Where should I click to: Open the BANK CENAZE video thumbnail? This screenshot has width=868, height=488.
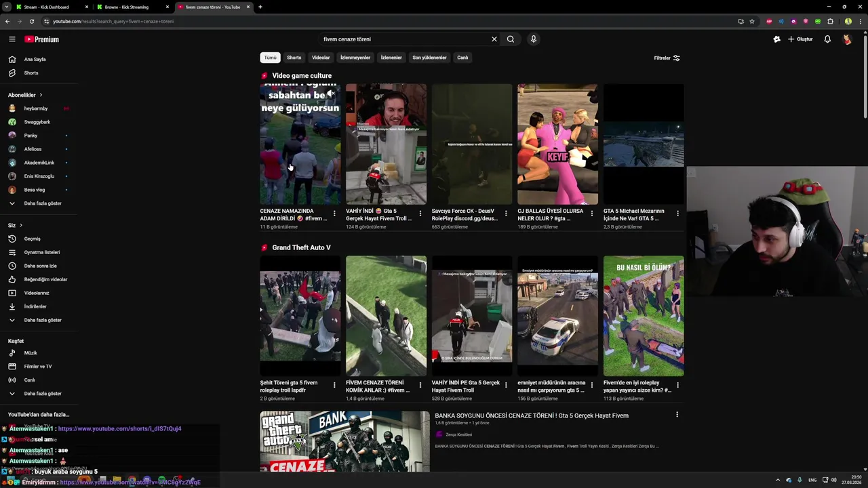pos(344,441)
